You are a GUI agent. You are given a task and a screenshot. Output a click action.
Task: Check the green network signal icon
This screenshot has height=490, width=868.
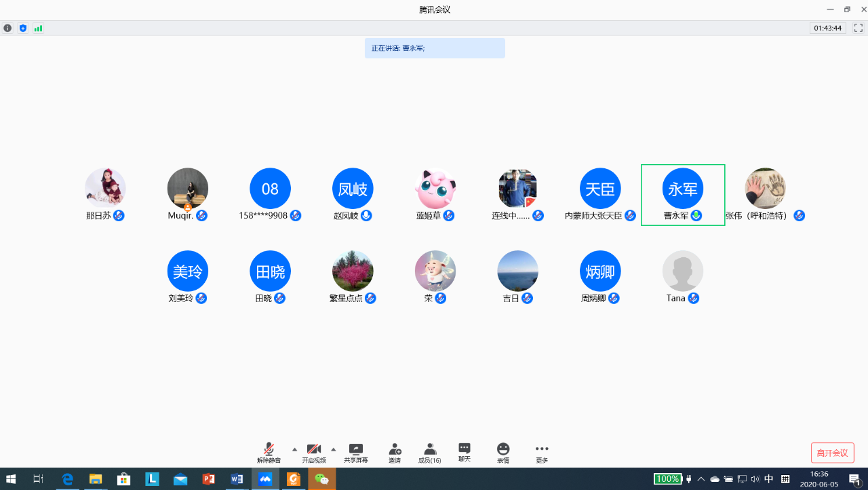[38, 29]
